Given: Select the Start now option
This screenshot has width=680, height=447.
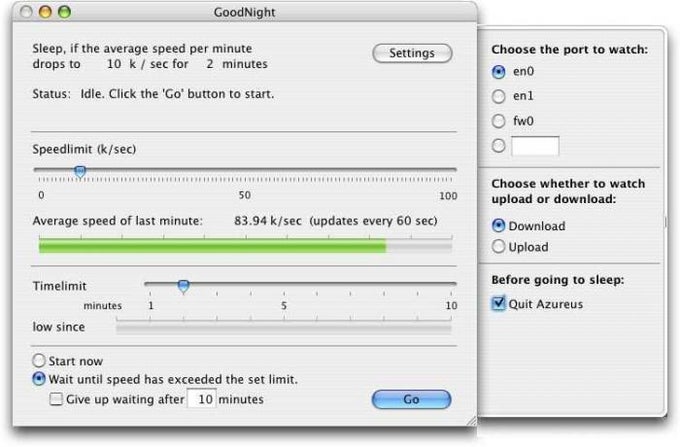Looking at the screenshot, I should coord(39,360).
